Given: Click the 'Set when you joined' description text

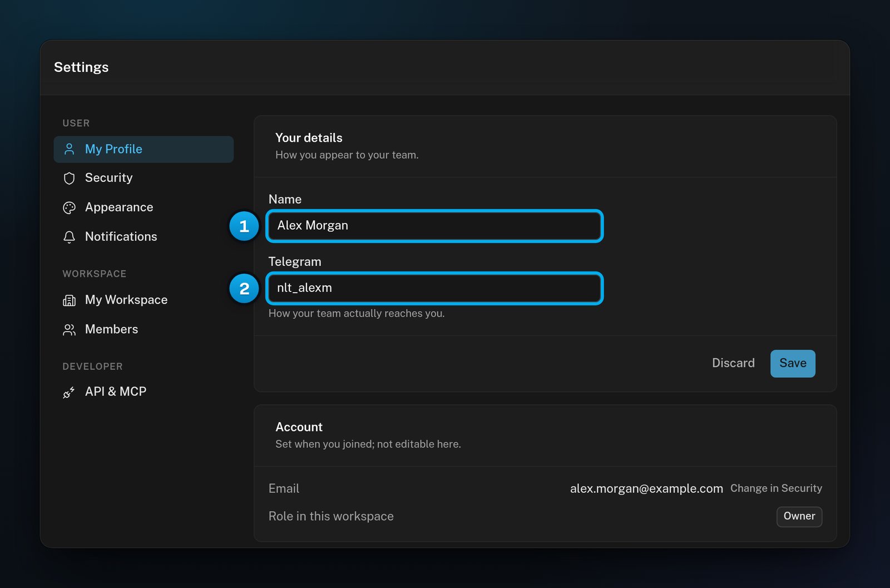Looking at the screenshot, I should point(368,444).
